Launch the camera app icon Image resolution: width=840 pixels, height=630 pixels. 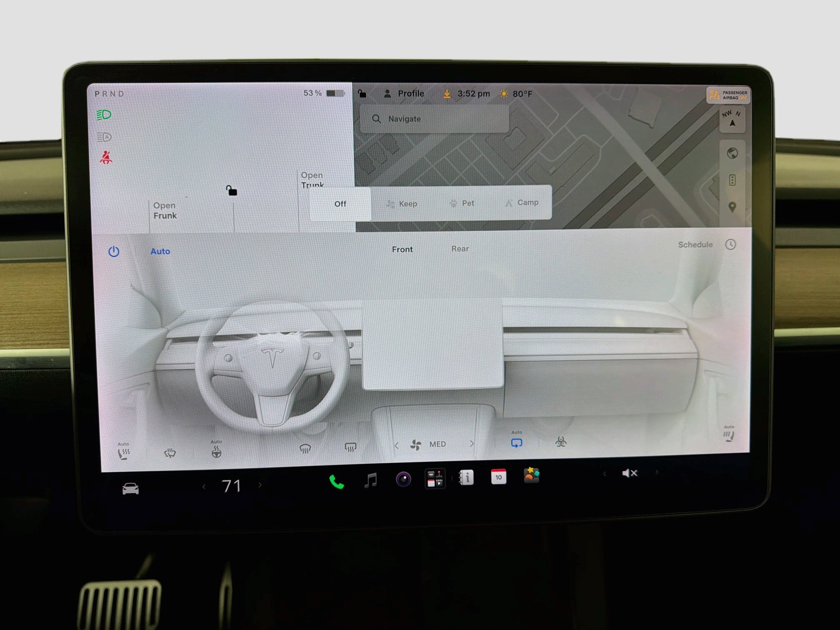[x=403, y=479]
